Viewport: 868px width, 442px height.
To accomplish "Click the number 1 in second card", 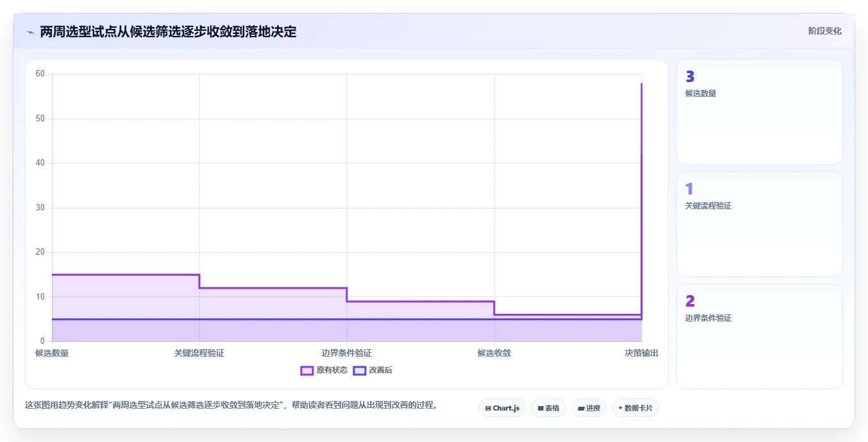I will (690, 189).
